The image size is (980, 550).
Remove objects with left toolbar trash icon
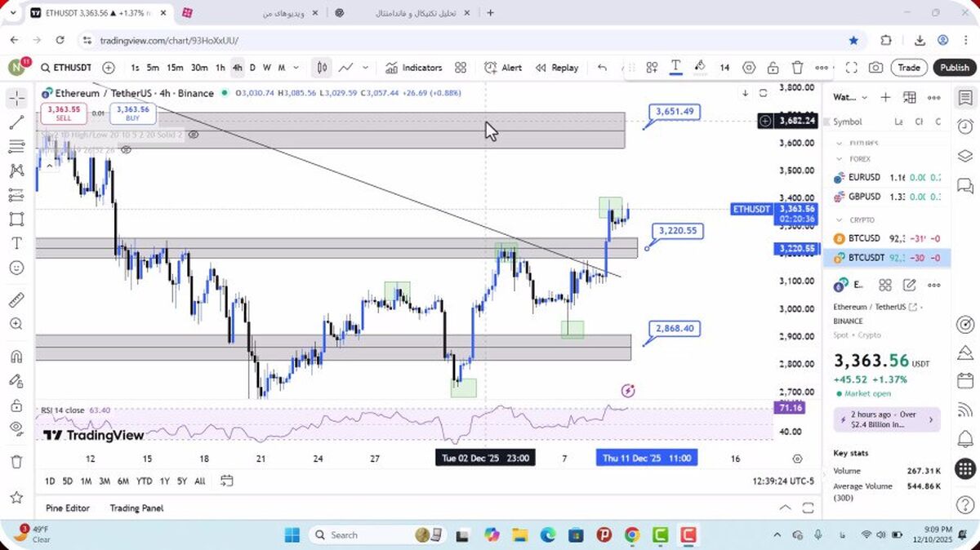pos(16,461)
